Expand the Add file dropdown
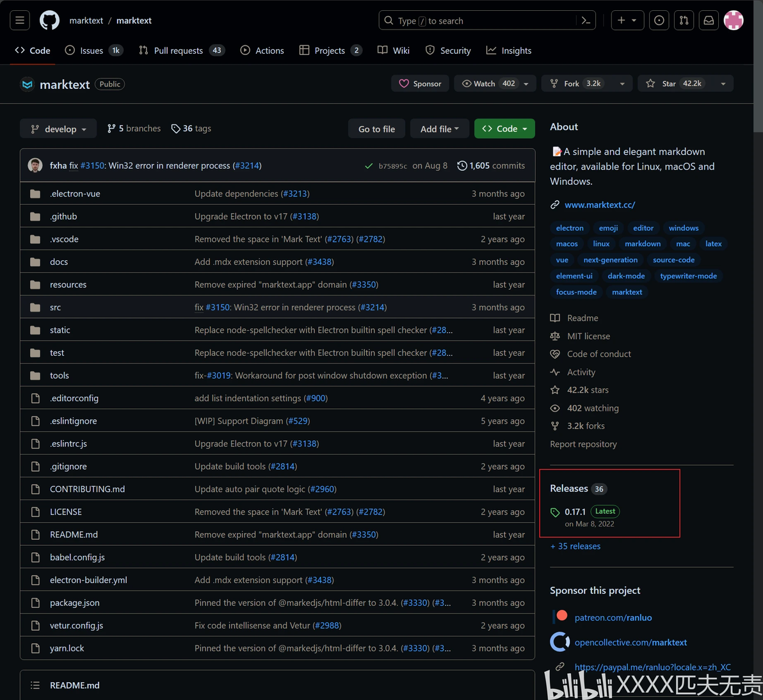This screenshot has height=700, width=763. 439,129
